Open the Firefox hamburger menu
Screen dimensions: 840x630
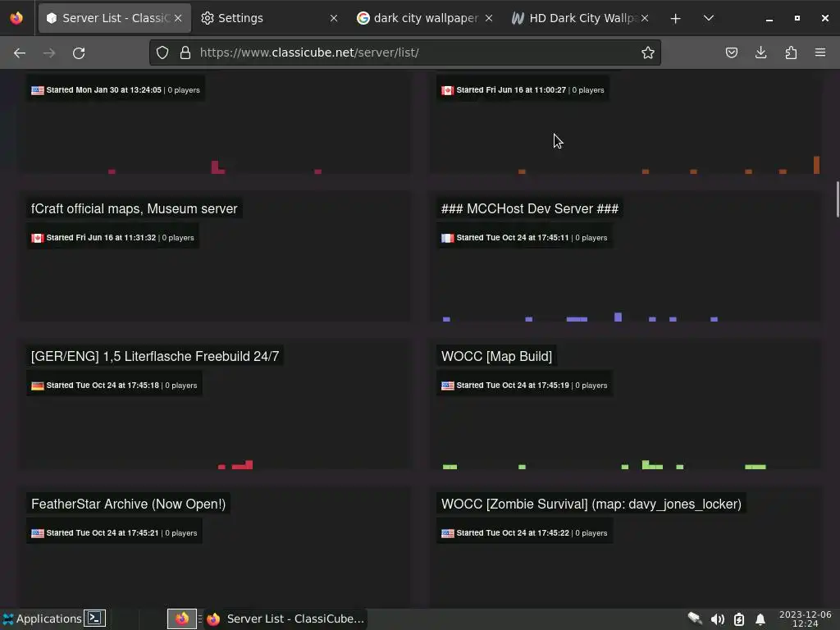click(820, 52)
